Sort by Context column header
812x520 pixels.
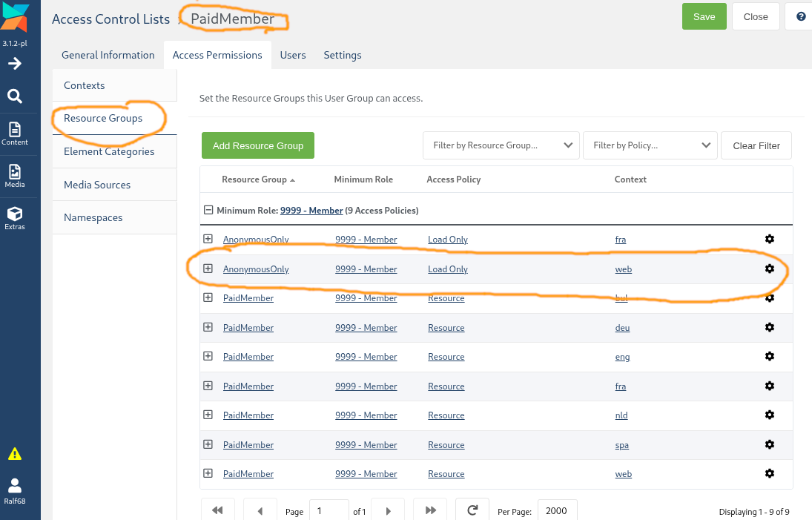pos(630,180)
